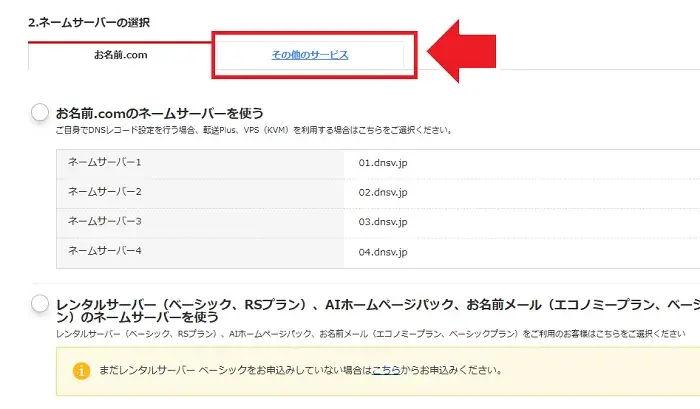The image size is (700, 409).
Task: Click the ネームサーバー3 label cell
Action: pyautogui.click(x=200, y=222)
